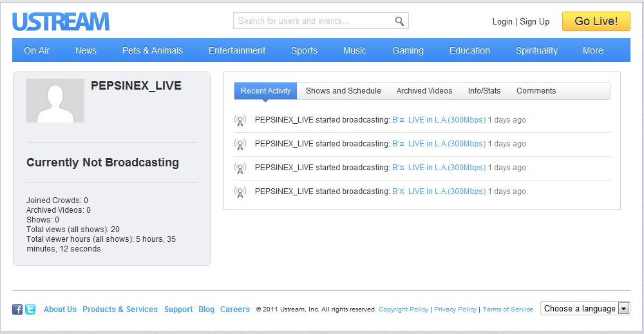Open the Education category
The height and width of the screenshot is (334, 644).
469,50
